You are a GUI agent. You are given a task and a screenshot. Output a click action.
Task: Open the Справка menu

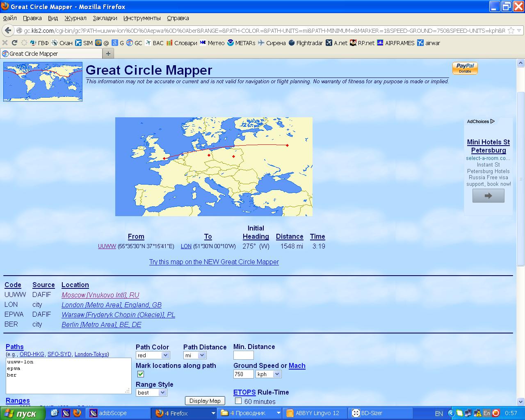tap(178, 18)
